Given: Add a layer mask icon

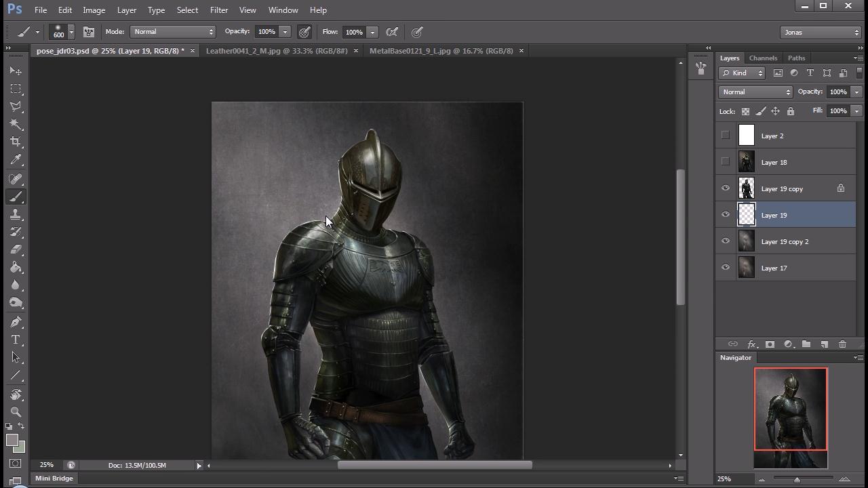Looking at the screenshot, I should 770,344.
